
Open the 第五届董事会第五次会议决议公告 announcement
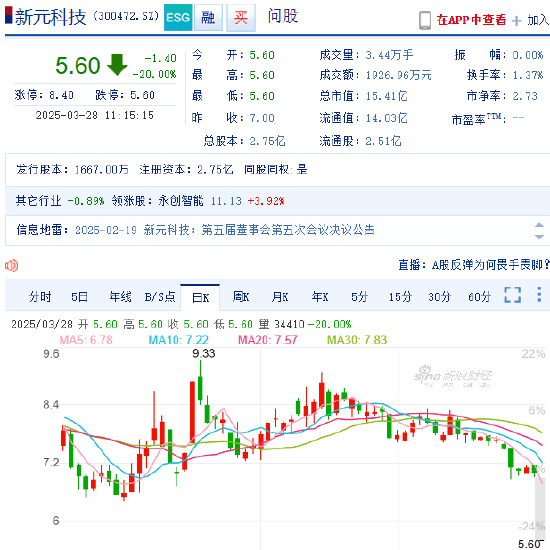(288, 230)
